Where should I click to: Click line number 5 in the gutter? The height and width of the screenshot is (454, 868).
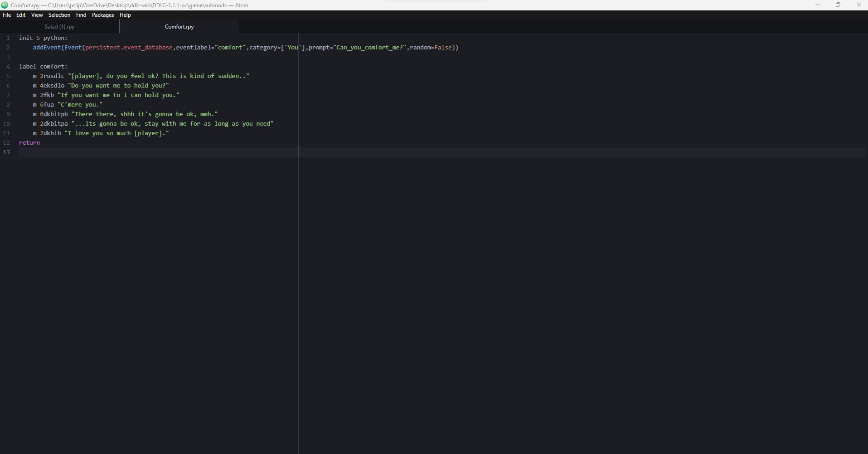pos(8,76)
